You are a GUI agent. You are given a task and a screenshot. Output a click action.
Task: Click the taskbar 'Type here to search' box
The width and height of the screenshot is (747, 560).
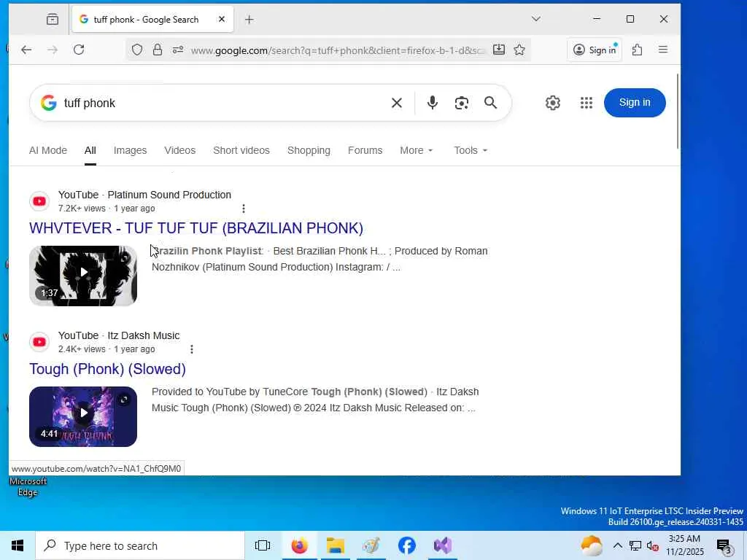point(140,545)
